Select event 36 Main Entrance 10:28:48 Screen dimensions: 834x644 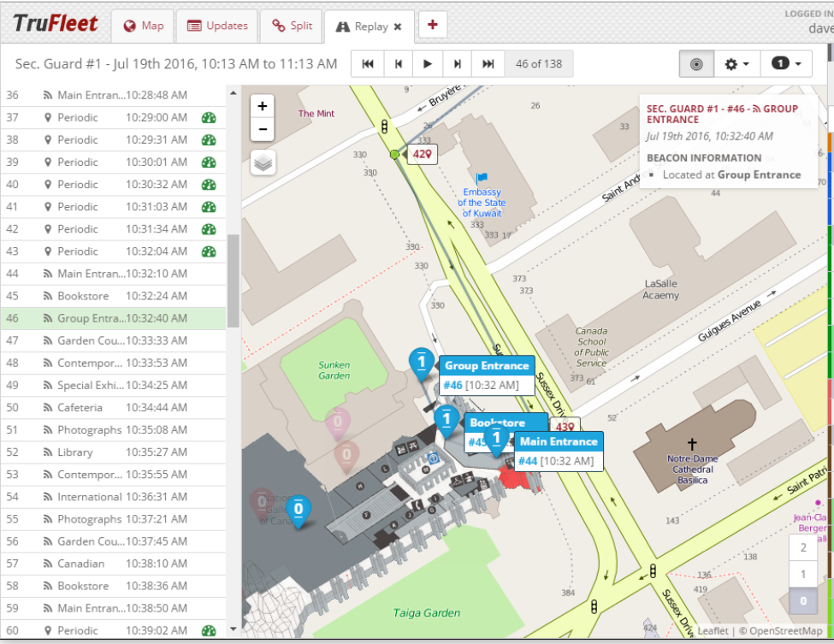point(113,95)
